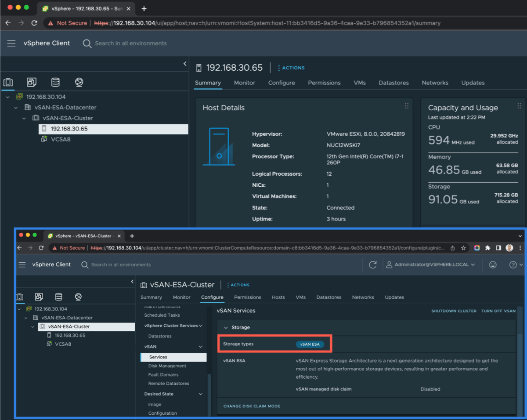Open the Extensions puzzle icon in the cluster browser window
Screen dimensions: 527x420
487,248
